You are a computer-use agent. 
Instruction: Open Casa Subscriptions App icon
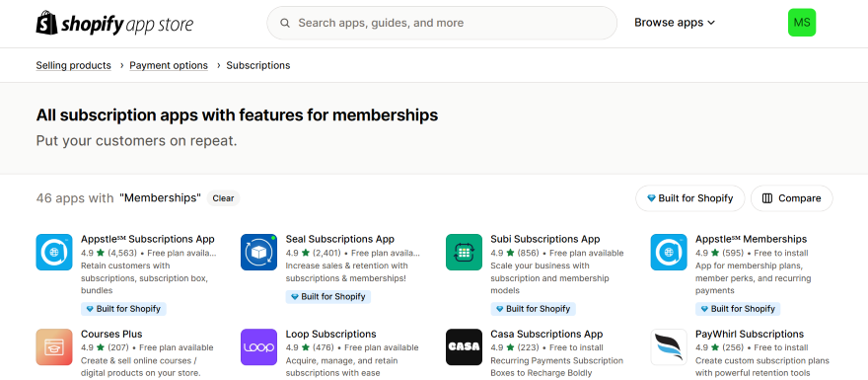(x=464, y=347)
